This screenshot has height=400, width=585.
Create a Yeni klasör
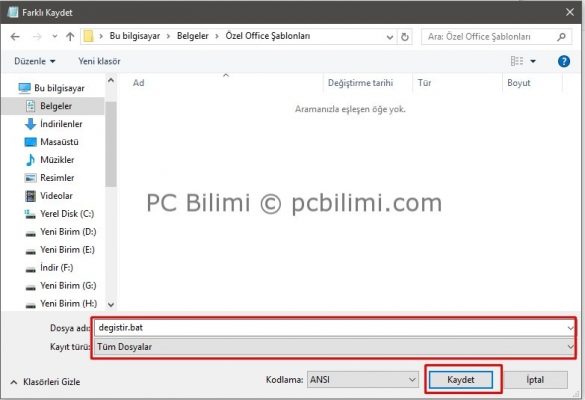(99, 61)
